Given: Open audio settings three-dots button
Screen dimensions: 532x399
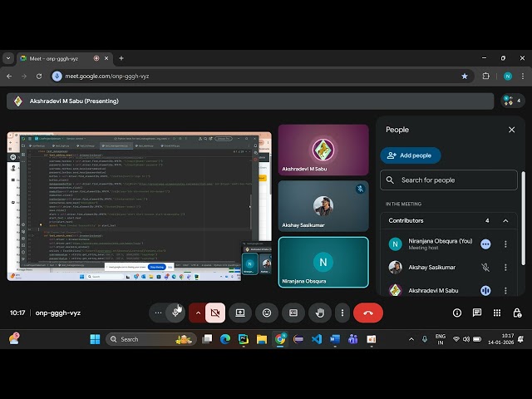Looking at the screenshot, I should pos(158,313).
